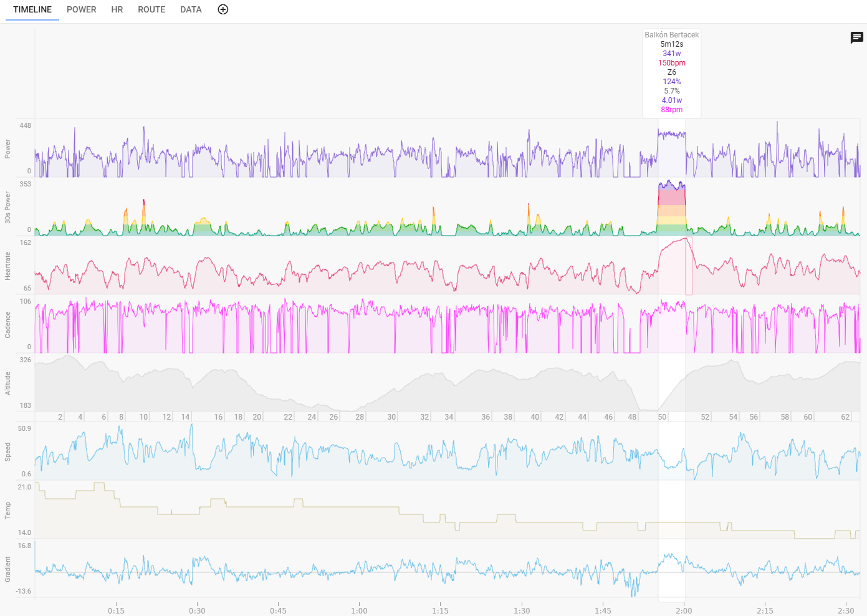The height and width of the screenshot is (616, 867).
Task: Click kilometer marker 50 on altitude axis
Action: click(x=662, y=417)
